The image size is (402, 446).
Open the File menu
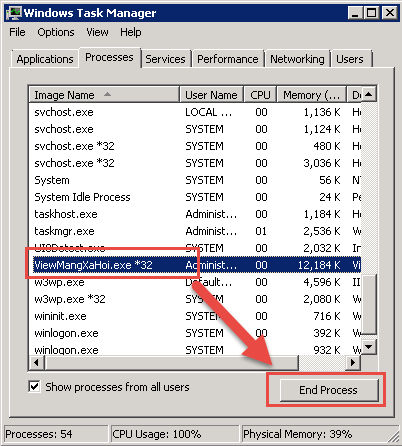coord(17,32)
